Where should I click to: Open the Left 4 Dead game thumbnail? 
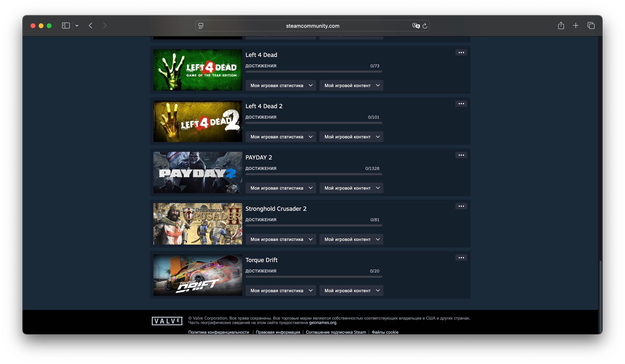coord(198,70)
